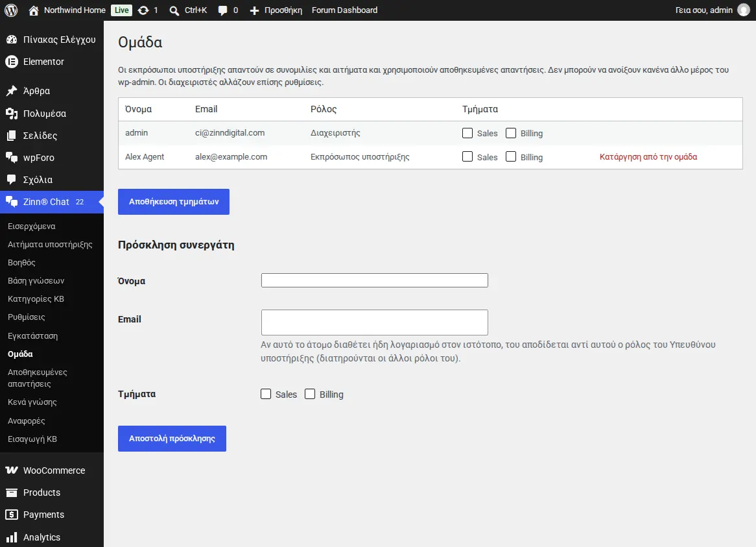Tick Sales checkbox in invite form
Screen dimensions: 756x547
coord(266,394)
